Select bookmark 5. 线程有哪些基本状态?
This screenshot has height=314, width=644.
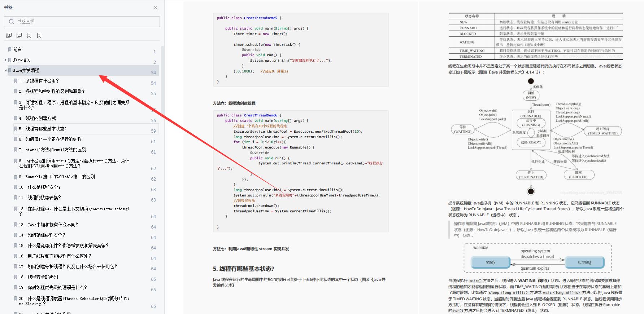click(43, 129)
